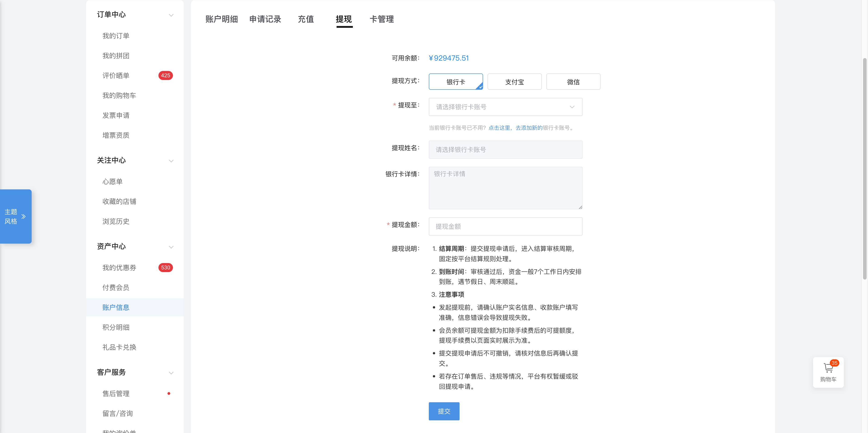Collapse the 资产中心 section chevron
868x433 pixels.
(x=171, y=247)
